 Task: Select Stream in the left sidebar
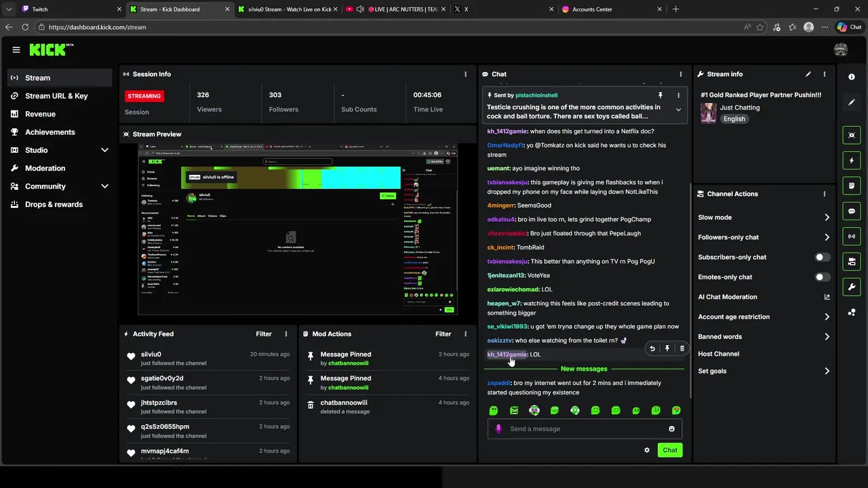(60, 78)
